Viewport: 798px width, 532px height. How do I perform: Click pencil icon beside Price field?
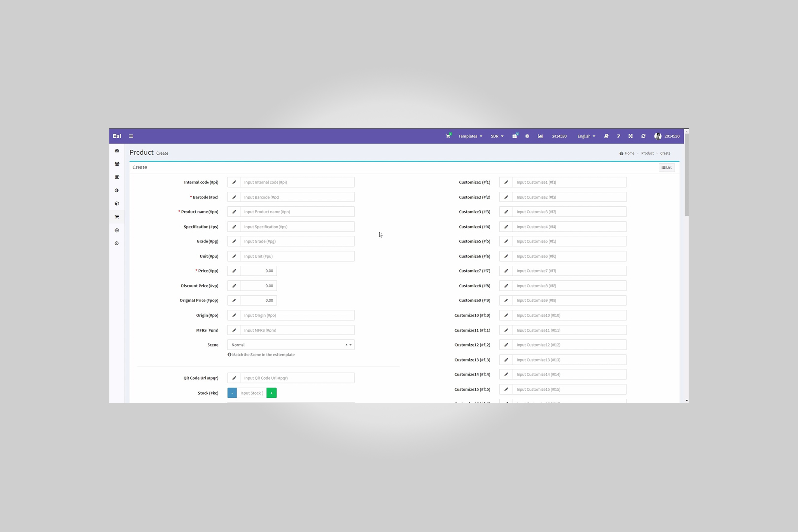click(234, 271)
